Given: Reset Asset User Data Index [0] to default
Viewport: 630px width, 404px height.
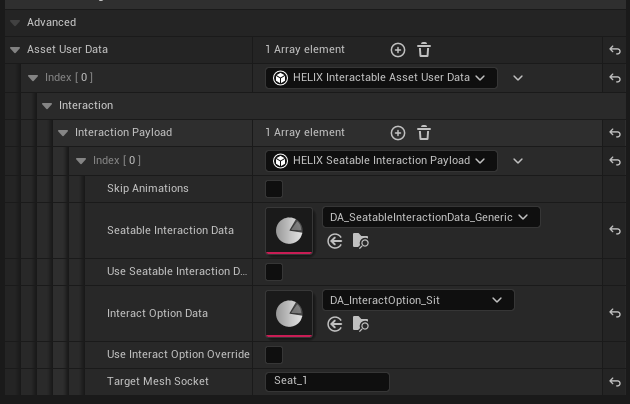Looking at the screenshot, I should (x=615, y=78).
